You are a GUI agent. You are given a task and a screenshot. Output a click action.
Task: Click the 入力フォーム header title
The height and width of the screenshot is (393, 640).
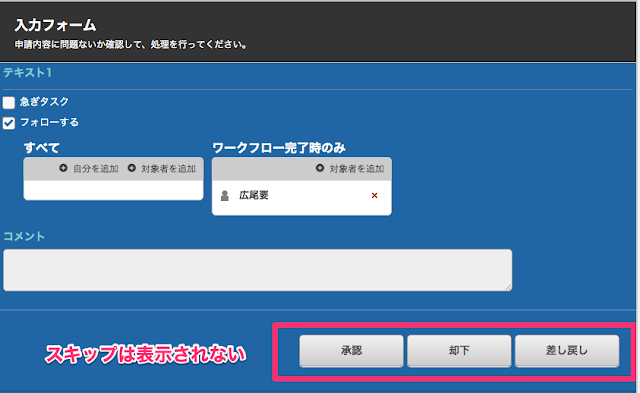[x=56, y=25]
